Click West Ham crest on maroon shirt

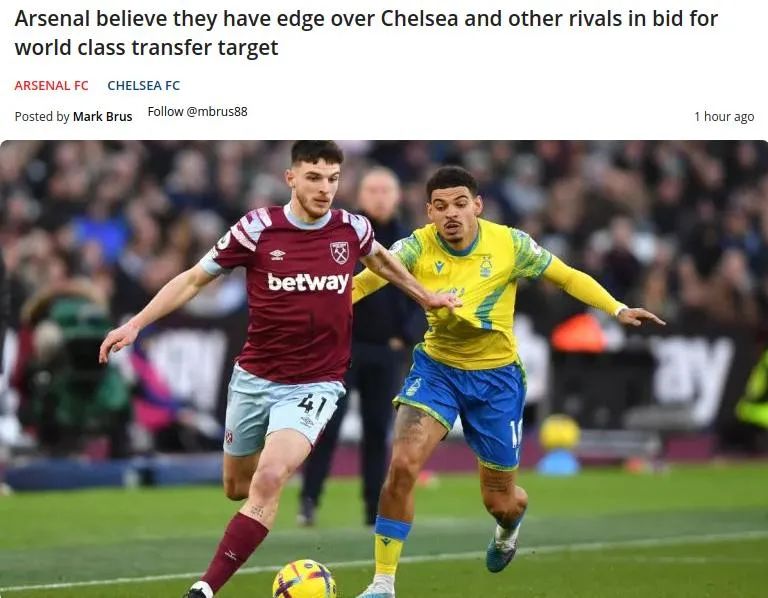[x=339, y=253]
